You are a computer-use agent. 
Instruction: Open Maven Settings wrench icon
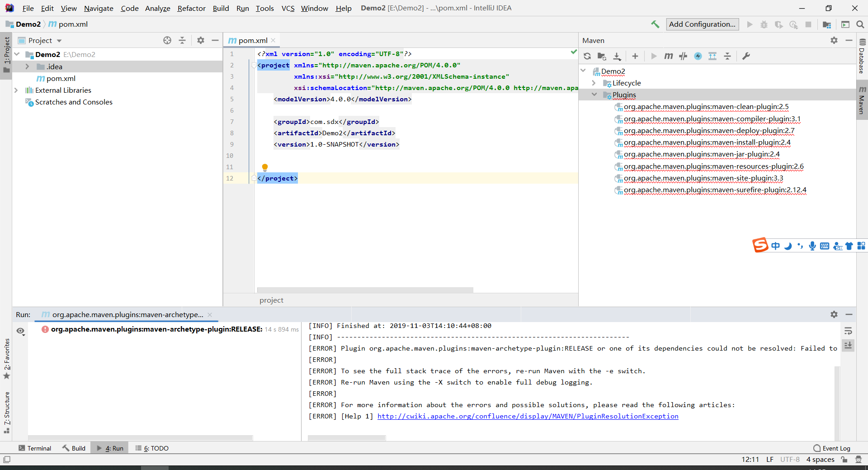click(746, 56)
